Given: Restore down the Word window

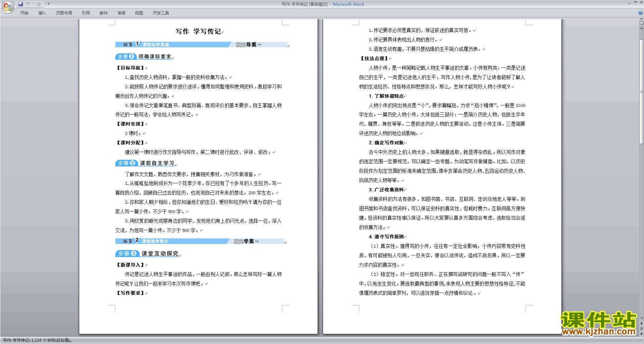Looking at the screenshot, I should tap(635, 3).
